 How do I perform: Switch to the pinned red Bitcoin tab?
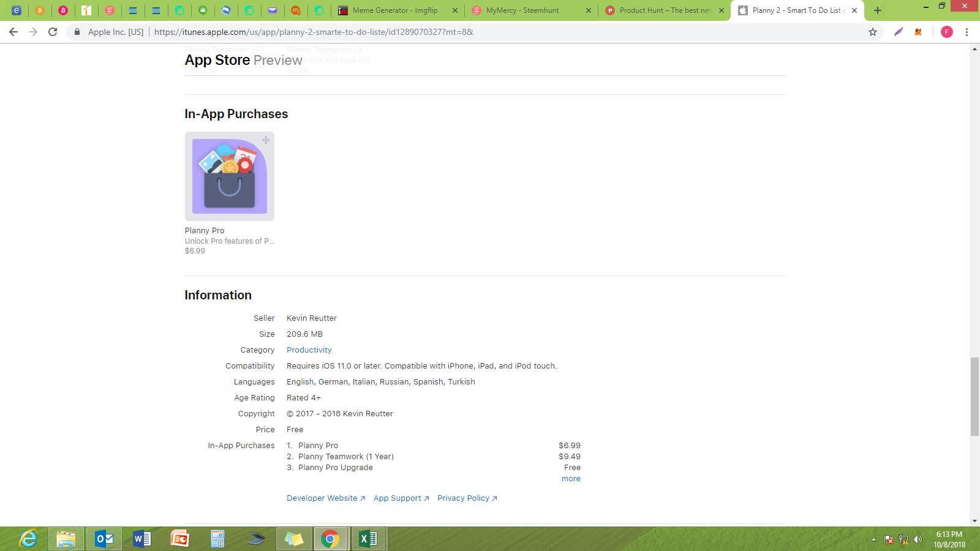pos(63,10)
